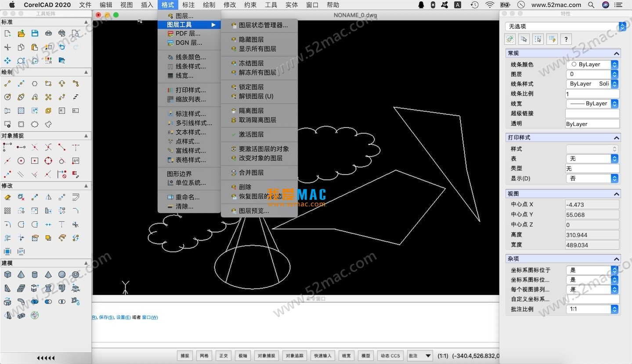Select the Pan four-arrow tool
632x364 pixels.
7,61
